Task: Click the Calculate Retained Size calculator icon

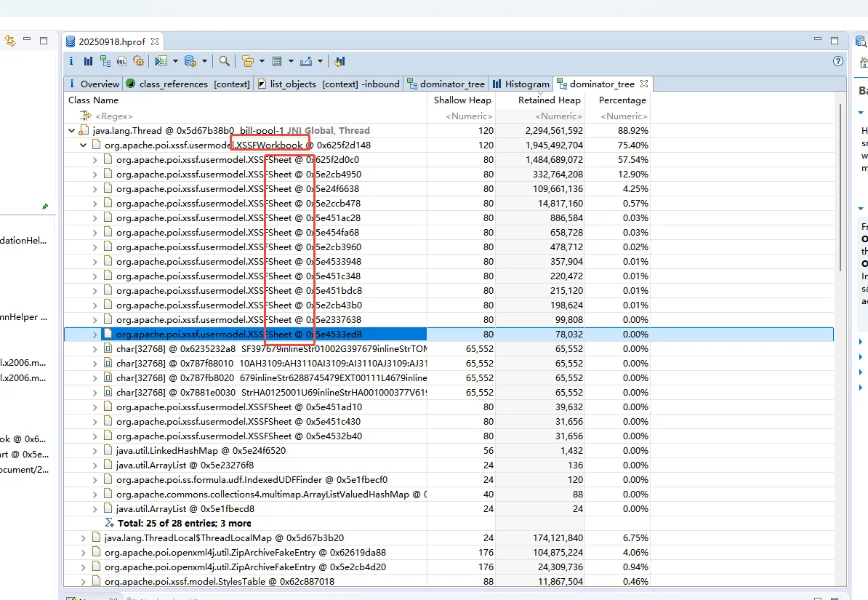Action: point(278,61)
